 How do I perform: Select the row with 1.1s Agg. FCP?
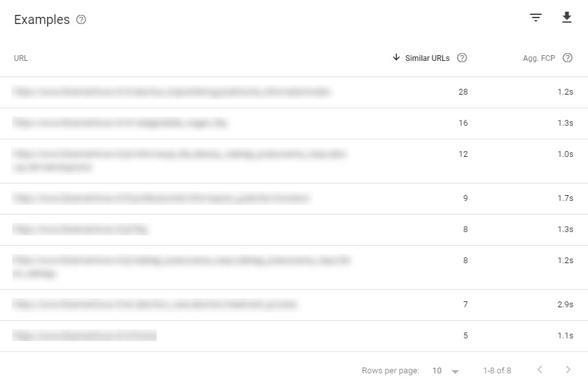coord(294,336)
